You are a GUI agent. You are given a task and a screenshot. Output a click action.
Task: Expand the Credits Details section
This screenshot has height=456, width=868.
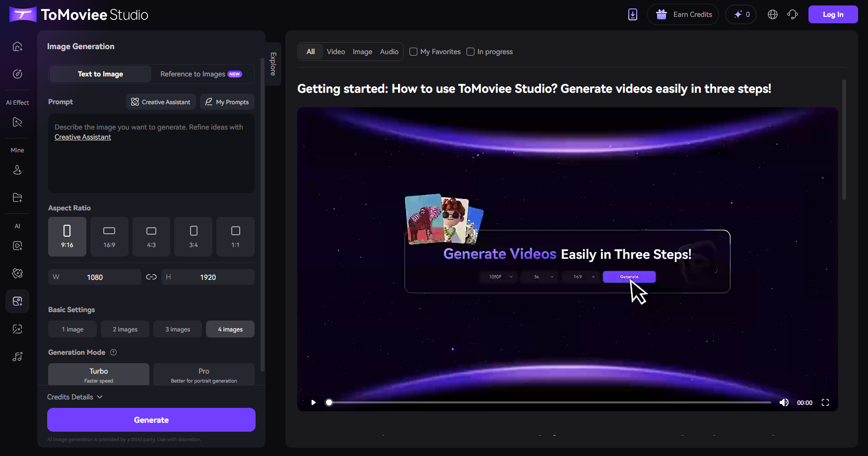pos(75,397)
